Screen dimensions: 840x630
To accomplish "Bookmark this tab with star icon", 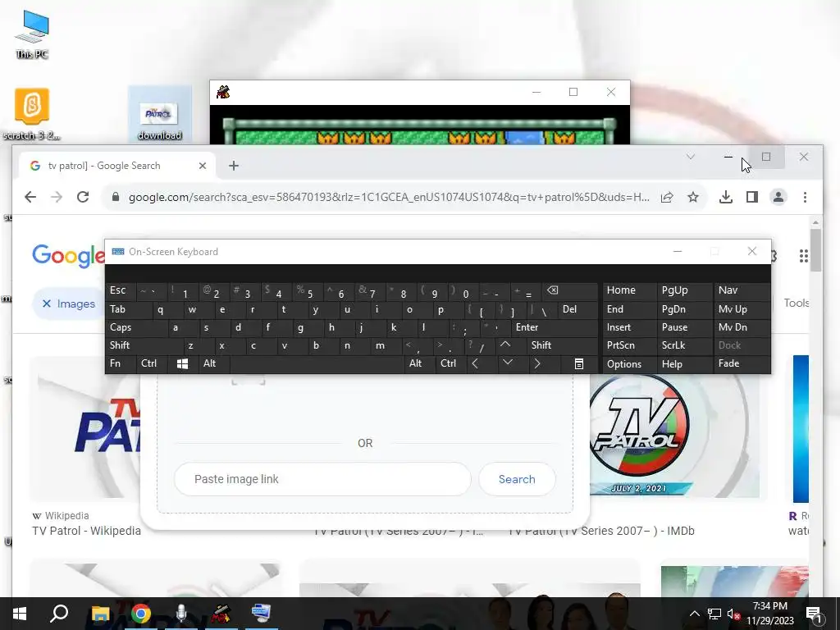I will pyautogui.click(x=693, y=197).
